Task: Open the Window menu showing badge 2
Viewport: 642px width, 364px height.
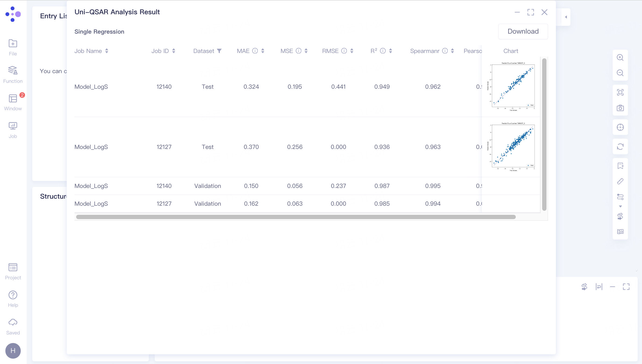Action: [x=13, y=102]
